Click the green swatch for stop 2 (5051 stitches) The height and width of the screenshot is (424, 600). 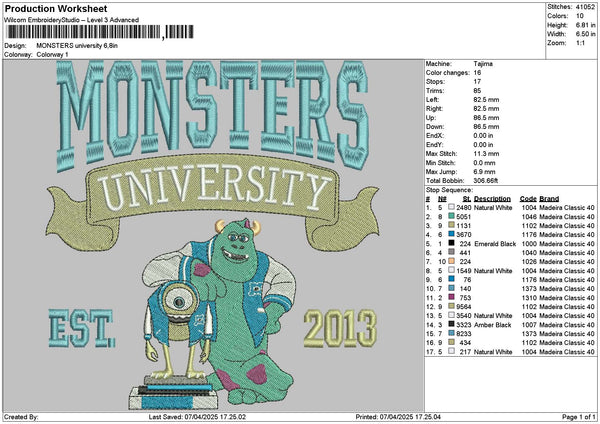(x=452, y=217)
